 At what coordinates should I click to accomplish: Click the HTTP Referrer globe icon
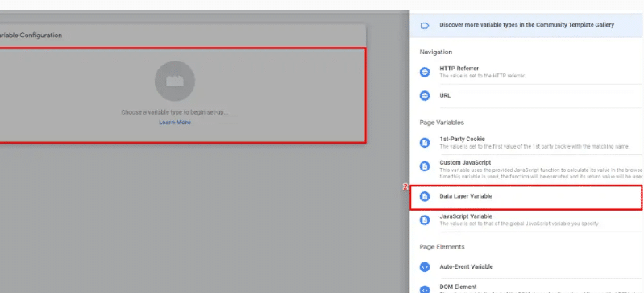tap(425, 72)
